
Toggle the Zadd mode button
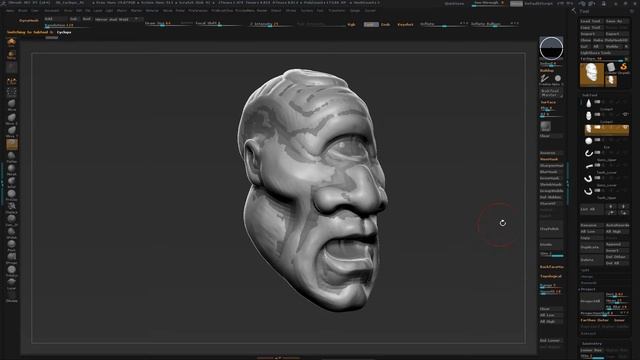point(371,24)
